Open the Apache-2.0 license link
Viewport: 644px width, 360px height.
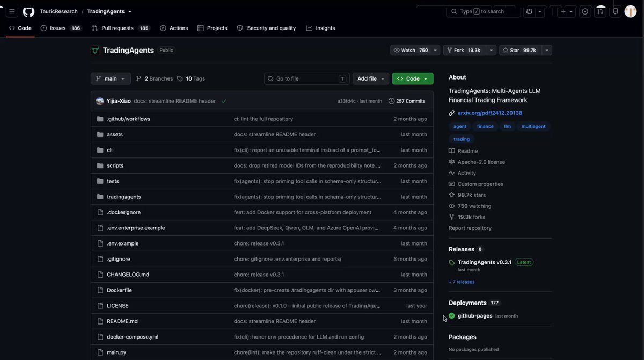481,162
